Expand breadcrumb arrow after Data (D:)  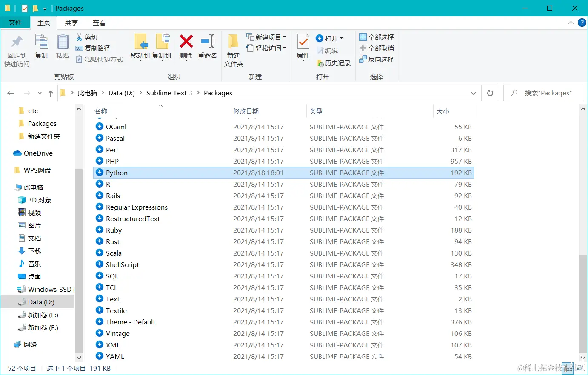point(141,93)
